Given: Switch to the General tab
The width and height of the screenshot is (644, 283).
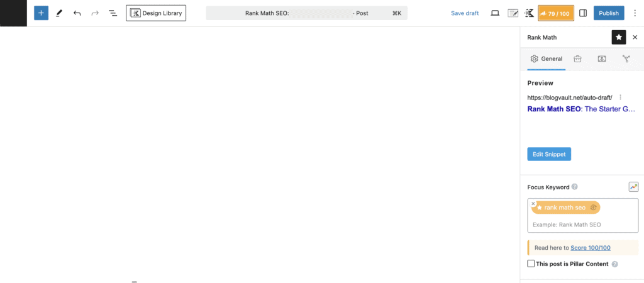Looking at the screenshot, I should (x=547, y=58).
